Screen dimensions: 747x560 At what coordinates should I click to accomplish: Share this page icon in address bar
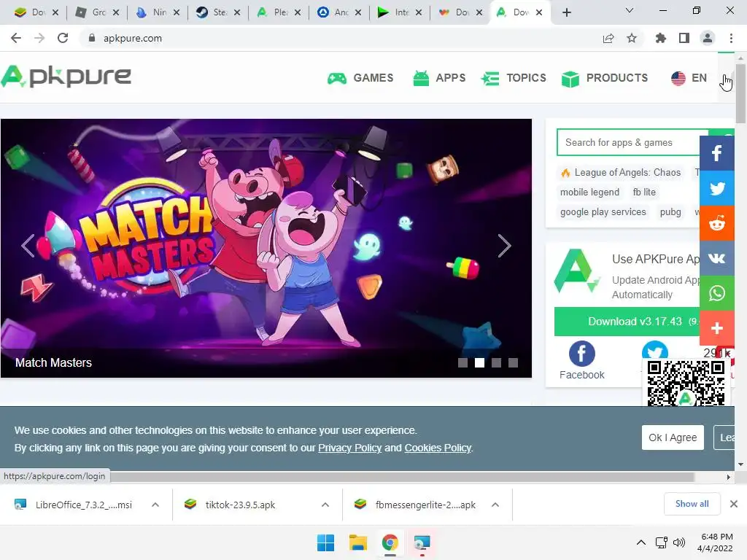point(608,38)
